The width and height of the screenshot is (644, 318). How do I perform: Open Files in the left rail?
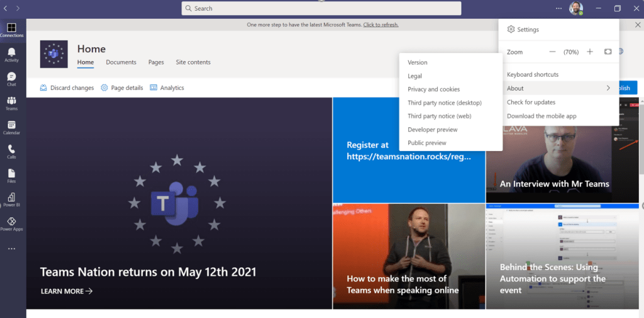(x=11, y=175)
